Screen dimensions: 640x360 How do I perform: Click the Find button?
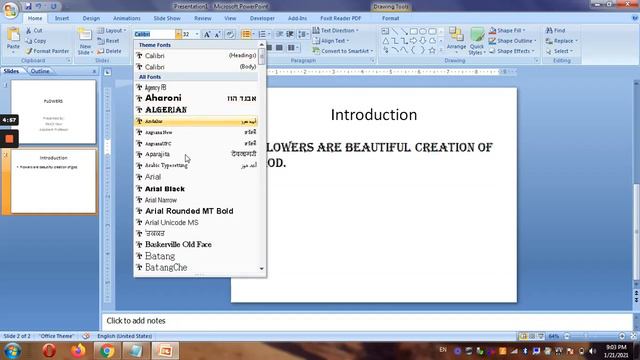556,31
